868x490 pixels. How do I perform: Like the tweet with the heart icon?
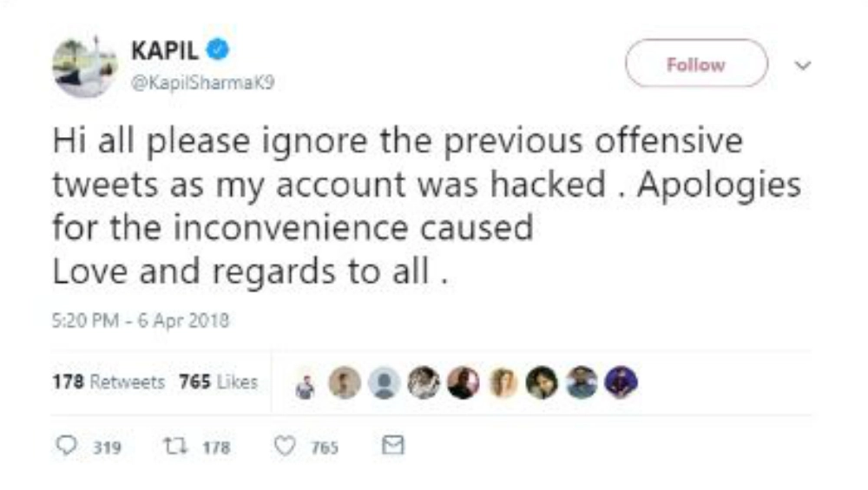pyautogui.click(x=285, y=446)
